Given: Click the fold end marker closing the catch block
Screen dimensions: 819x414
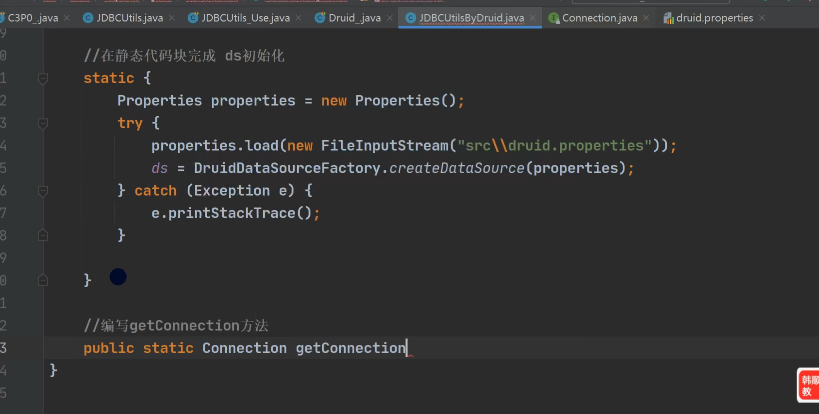Looking at the screenshot, I should [43, 235].
